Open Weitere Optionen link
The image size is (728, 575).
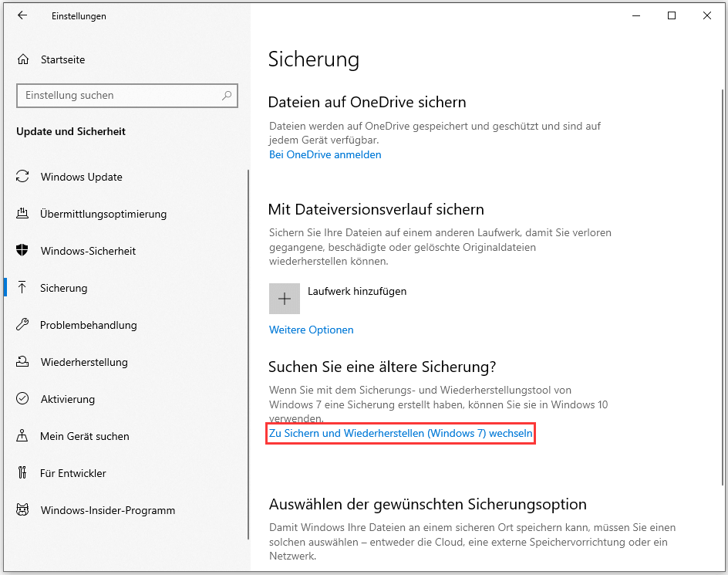[x=311, y=330]
